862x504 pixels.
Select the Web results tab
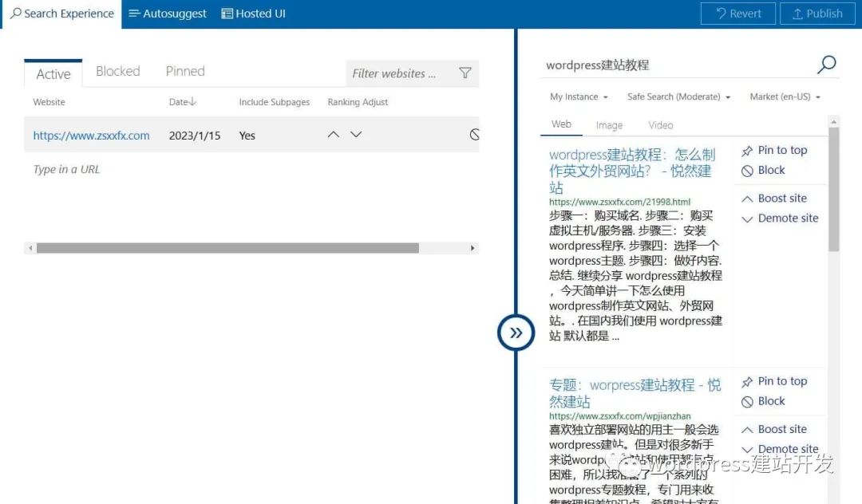pos(561,124)
